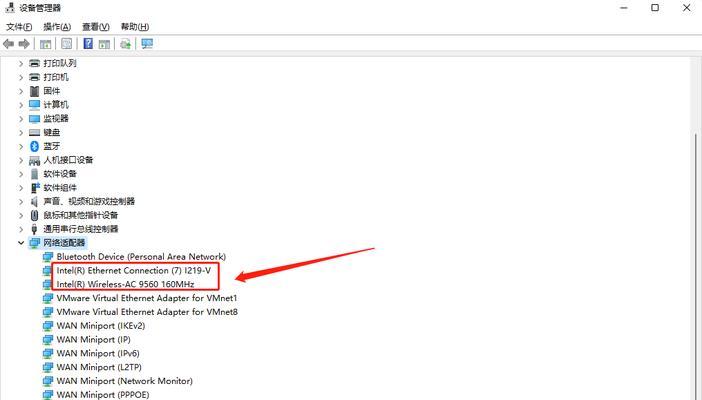The image size is (702, 400).
Task: Click the Bluetooth logo icon next to 蓝牙
Action: pos(34,146)
